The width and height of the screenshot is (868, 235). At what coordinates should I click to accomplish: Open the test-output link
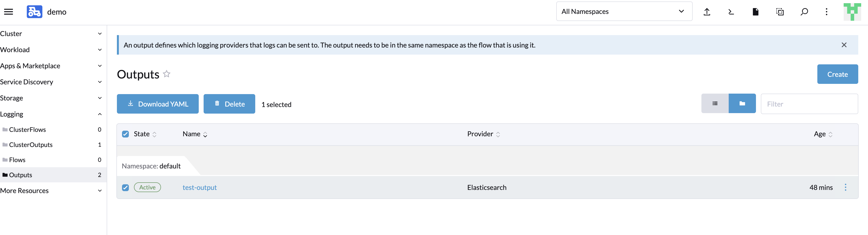(199, 187)
